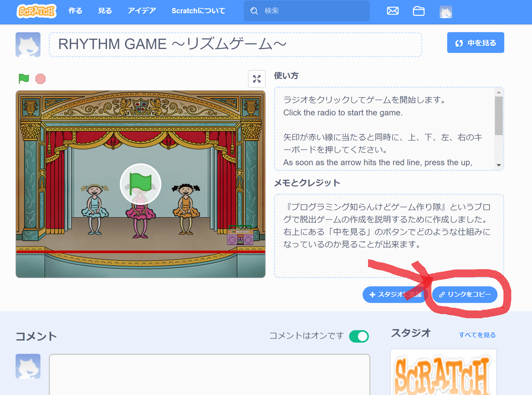The width and height of the screenshot is (532, 395).
Task: Open the 作る menu item
Action: (x=75, y=11)
